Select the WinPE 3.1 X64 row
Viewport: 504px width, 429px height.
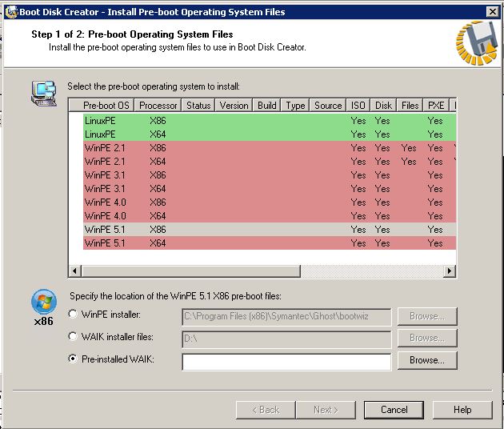[270, 188]
